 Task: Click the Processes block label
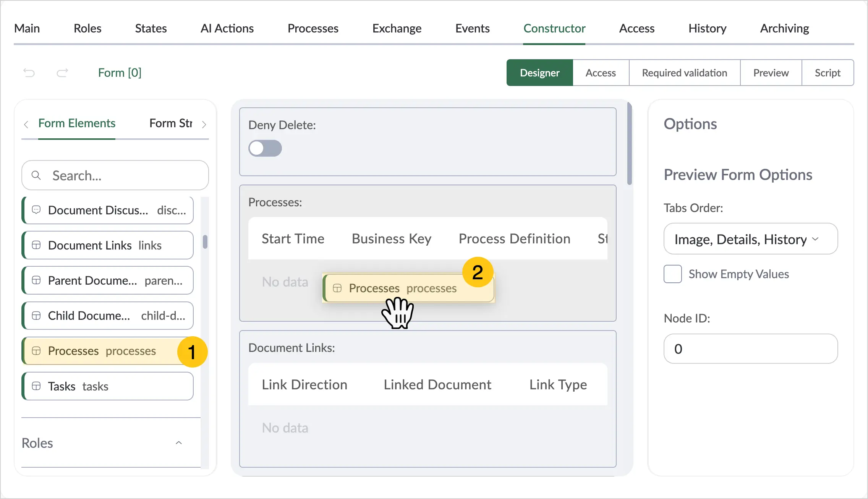[x=275, y=202]
